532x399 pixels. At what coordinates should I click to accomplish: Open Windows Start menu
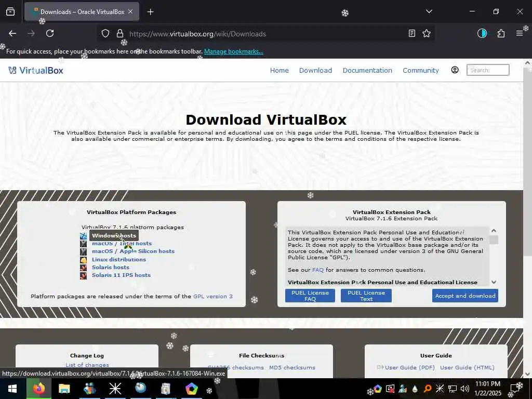click(12, 389)
